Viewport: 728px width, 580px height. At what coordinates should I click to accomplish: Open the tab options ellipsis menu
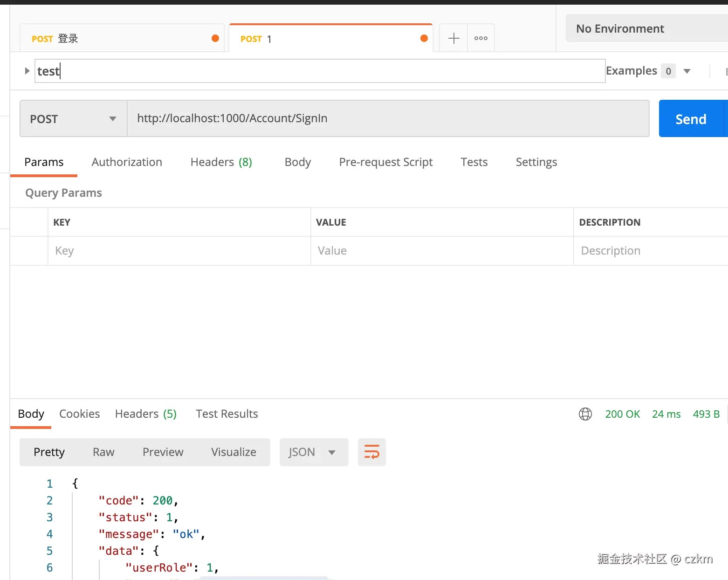coord(481,38)
